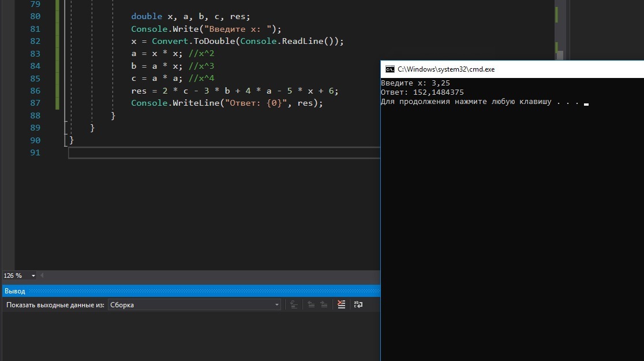Click the closing brace on line 90
Image resolution: width=644 pixels, height=361 pixels.
tap(72, 140)
